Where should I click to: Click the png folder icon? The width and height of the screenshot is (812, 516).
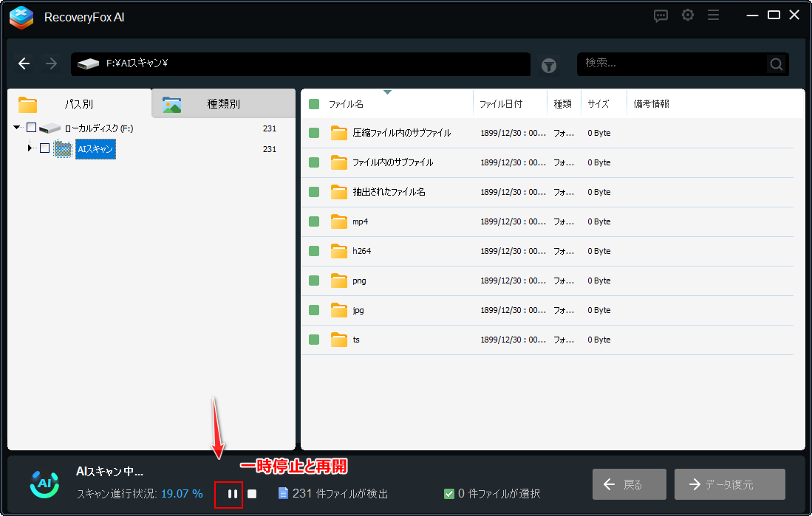tap(338, 281)
